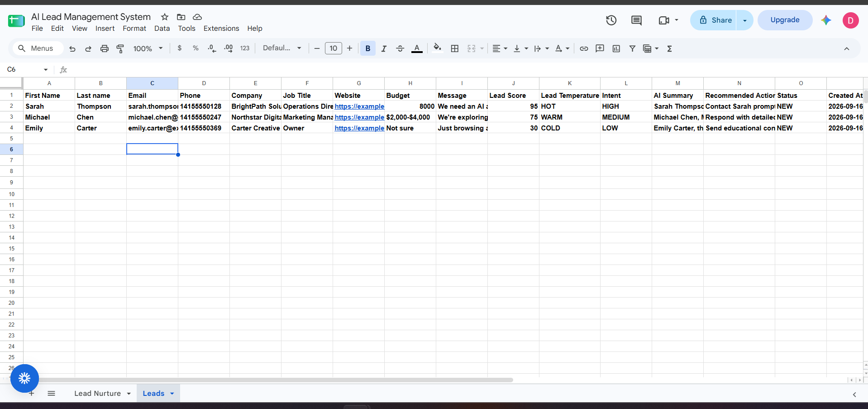Open Emily's website link
Viewport: 868px width, 409px height.
point(359,128)
